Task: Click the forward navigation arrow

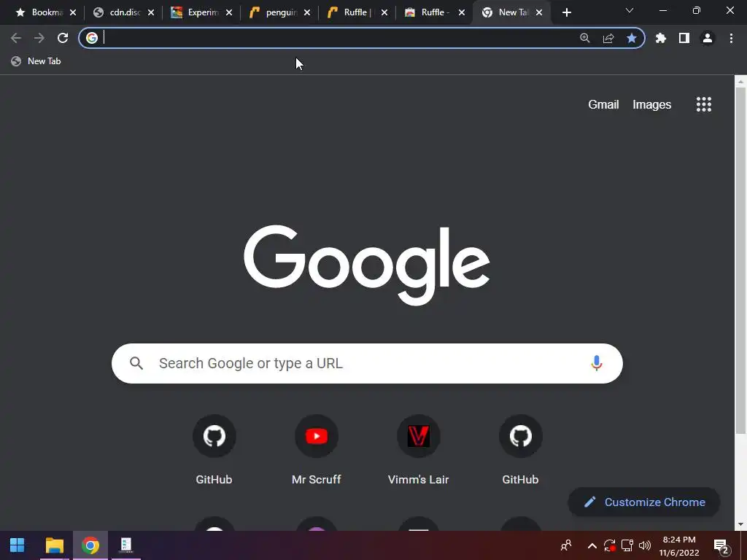Action: point(39,38)
